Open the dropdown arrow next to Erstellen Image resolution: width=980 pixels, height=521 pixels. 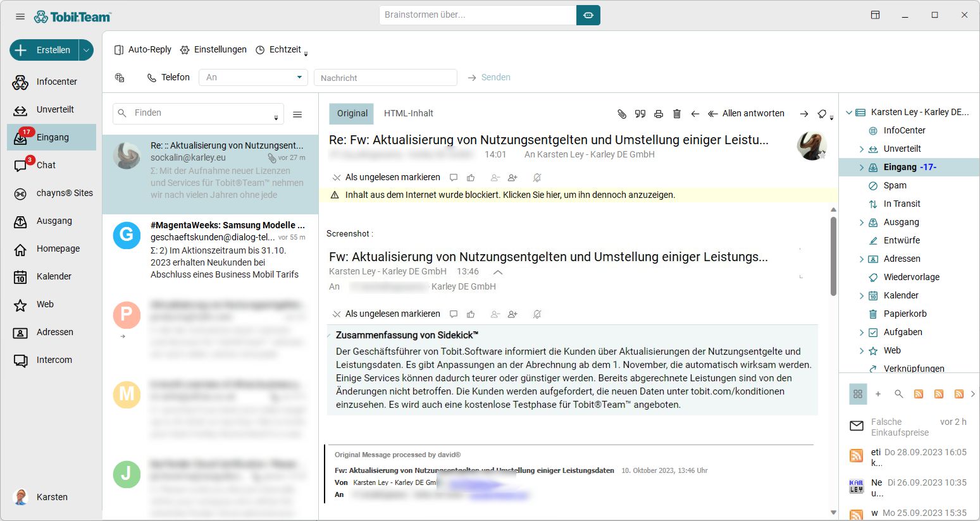pyautogui.click(x=86, y=50)
